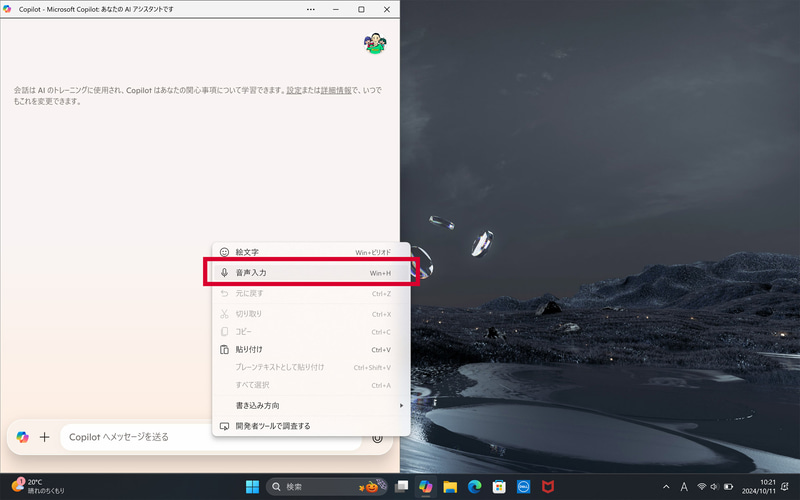
Task: Click the Copilot taskbar icon
Action: coord(426,487)
